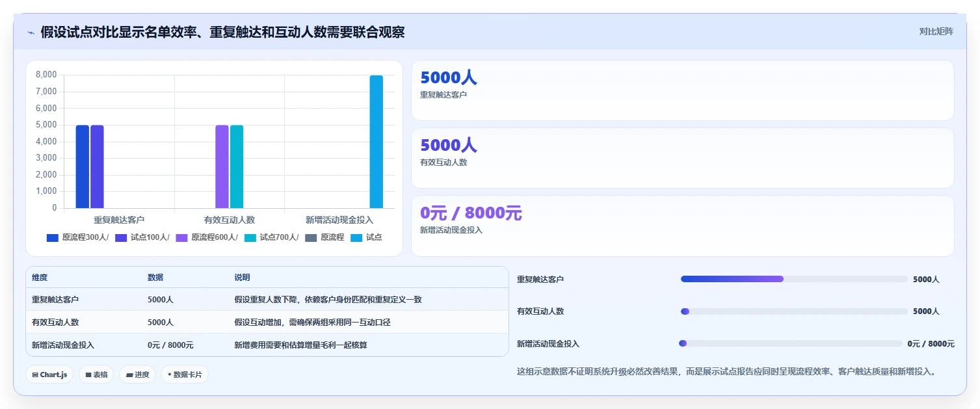Click the 对比矩阵 label in the header
The width and height of the screenshot is (980, 409).
(x=936, y=31)
